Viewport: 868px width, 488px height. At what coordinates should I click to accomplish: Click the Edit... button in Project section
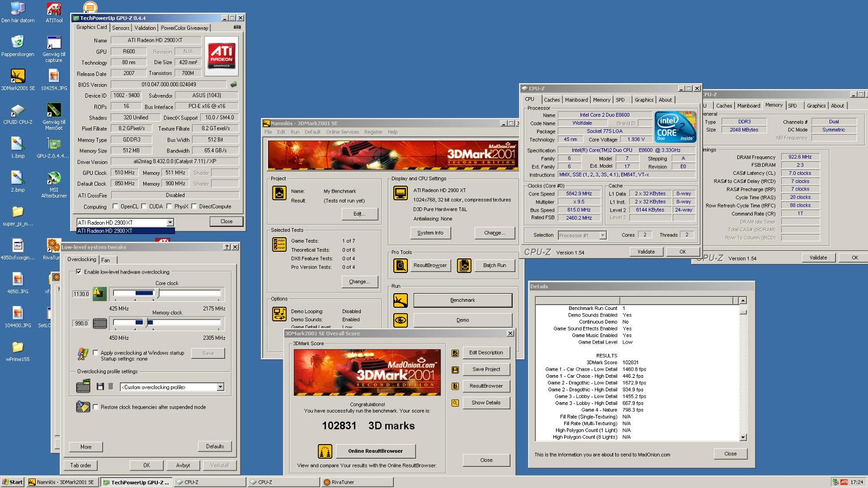(x=359, y=214)
